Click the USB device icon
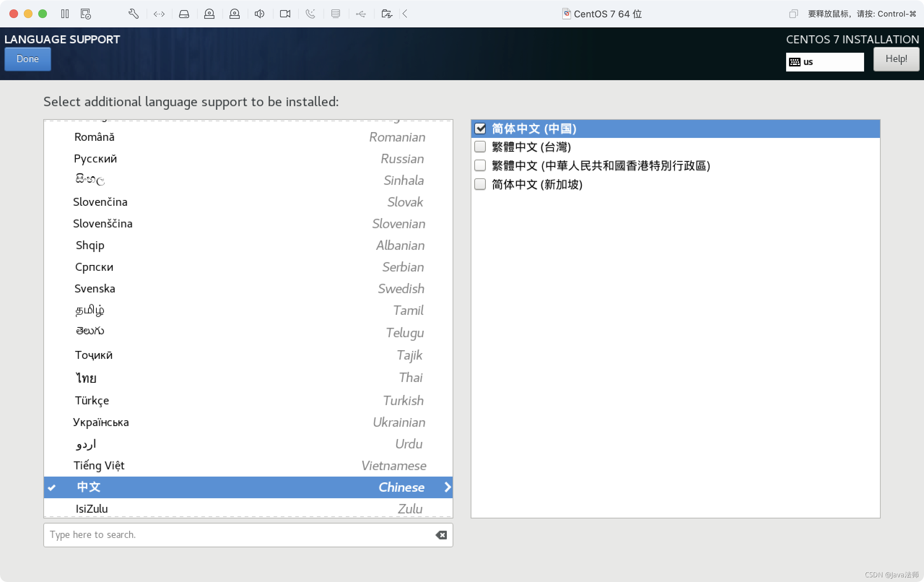This screenshot has width=924, height=582. 361,14
